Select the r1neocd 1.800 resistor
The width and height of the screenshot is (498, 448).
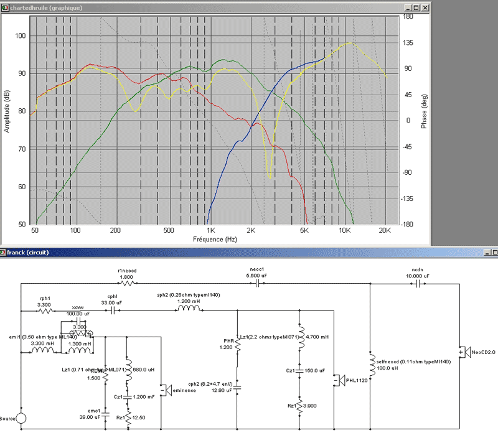[127, 283]
